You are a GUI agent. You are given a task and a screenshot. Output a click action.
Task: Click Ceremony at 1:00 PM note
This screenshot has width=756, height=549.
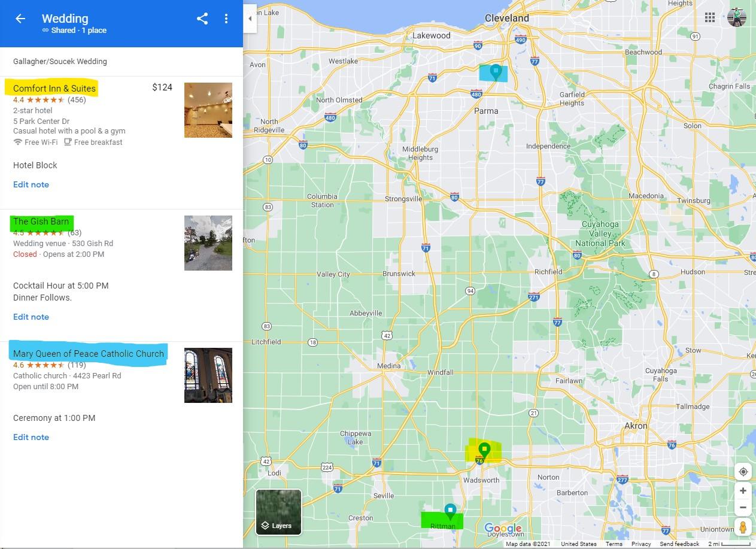click(54, 418)
